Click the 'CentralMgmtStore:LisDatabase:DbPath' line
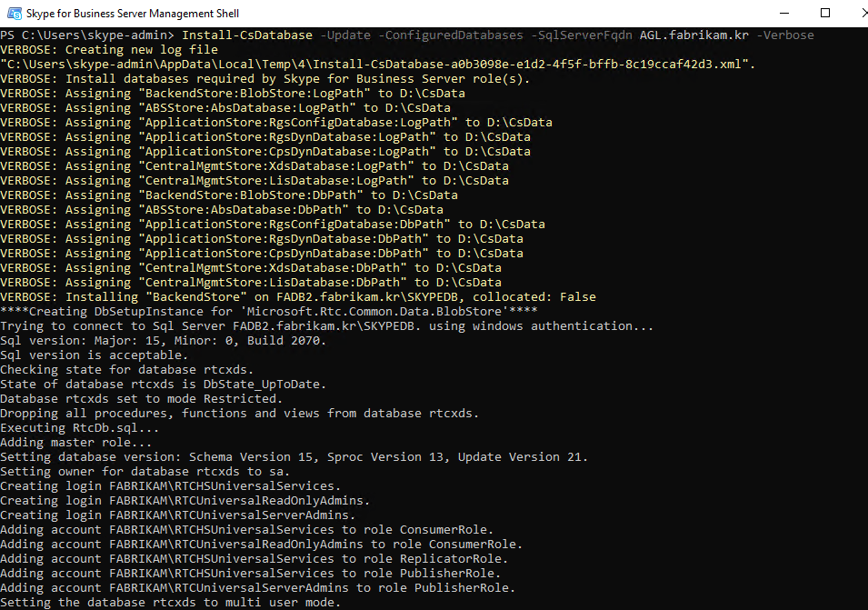868x610 pixels. [251, 282]
